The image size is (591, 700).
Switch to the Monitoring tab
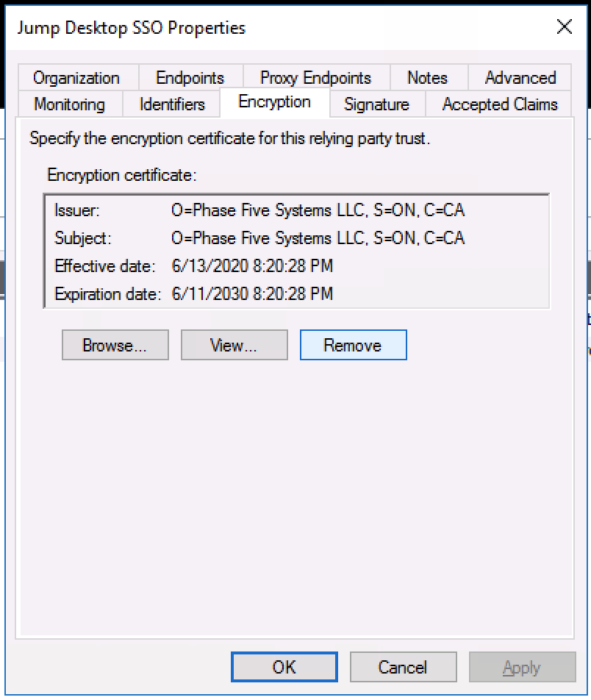(69, 104)
